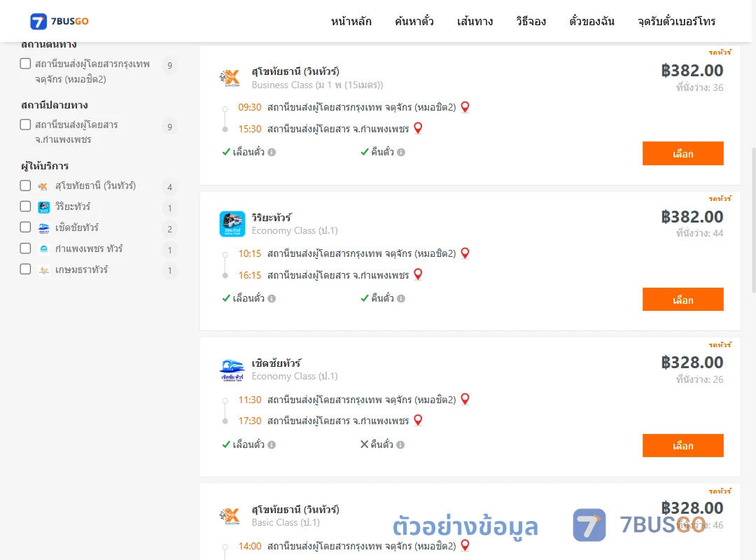The width and height of the screenshot is (756, 560).
Task: Open the จุดรับตั๋วเบอร์โทร menu item
Action: point(676,21)
